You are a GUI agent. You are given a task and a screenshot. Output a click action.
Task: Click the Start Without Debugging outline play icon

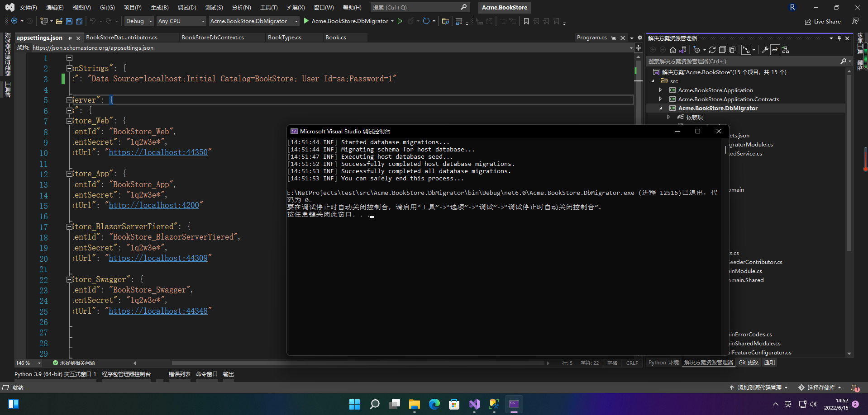click(x=400, y=21)
